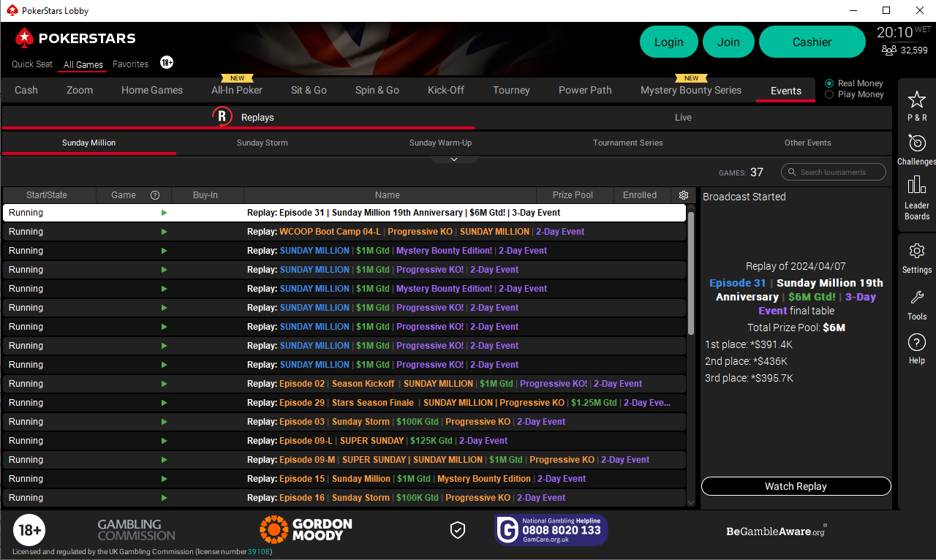The width and height of the screenshot is (936, 560).
Task: Select the Play Money radio button
Action: click(829, 94)
